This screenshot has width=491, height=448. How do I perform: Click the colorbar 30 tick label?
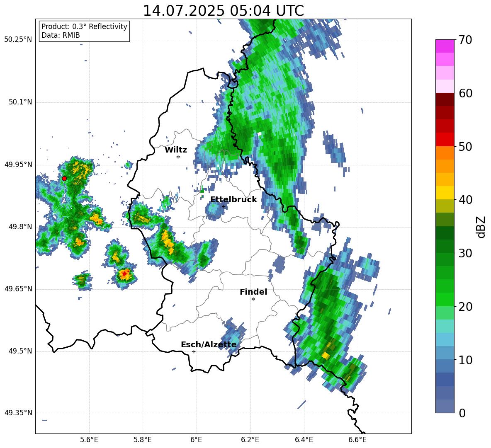[465, 253]
